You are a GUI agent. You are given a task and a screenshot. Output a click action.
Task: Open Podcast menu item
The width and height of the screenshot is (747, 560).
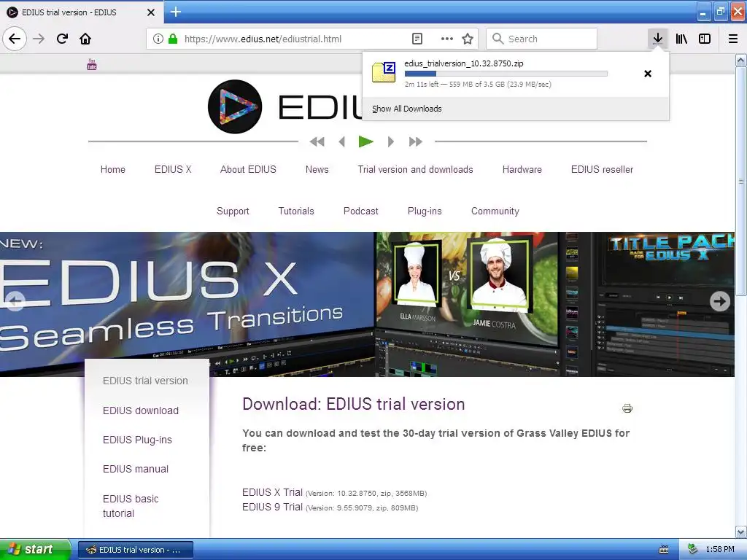pyautogui.click(x=360, y=211)
